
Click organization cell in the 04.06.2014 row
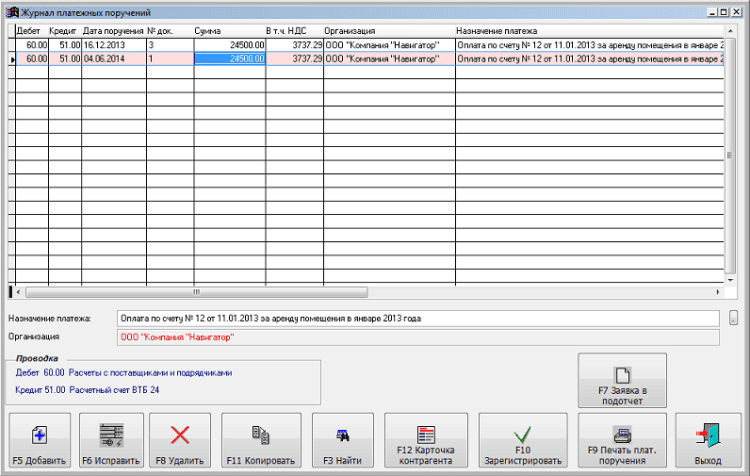pyautogui.click(x=389, y=59)
